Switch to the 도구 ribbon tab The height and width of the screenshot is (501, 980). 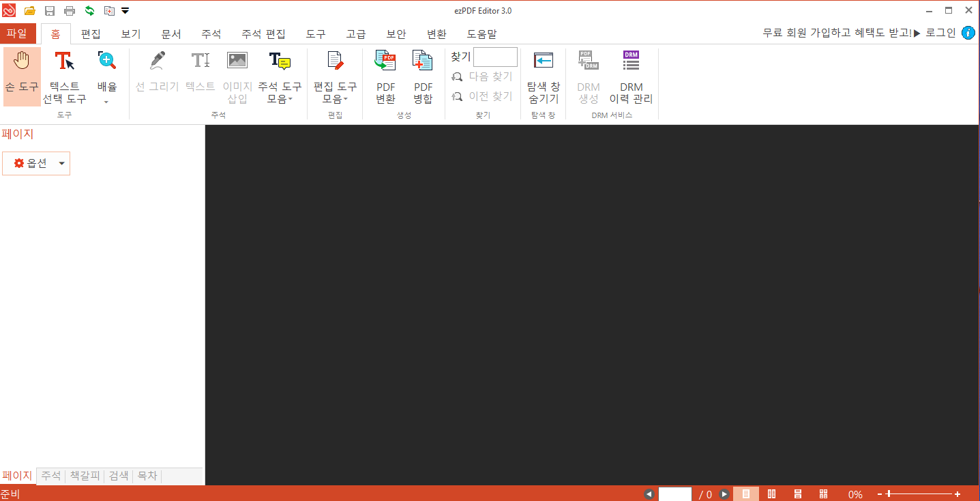click(316, 33)
